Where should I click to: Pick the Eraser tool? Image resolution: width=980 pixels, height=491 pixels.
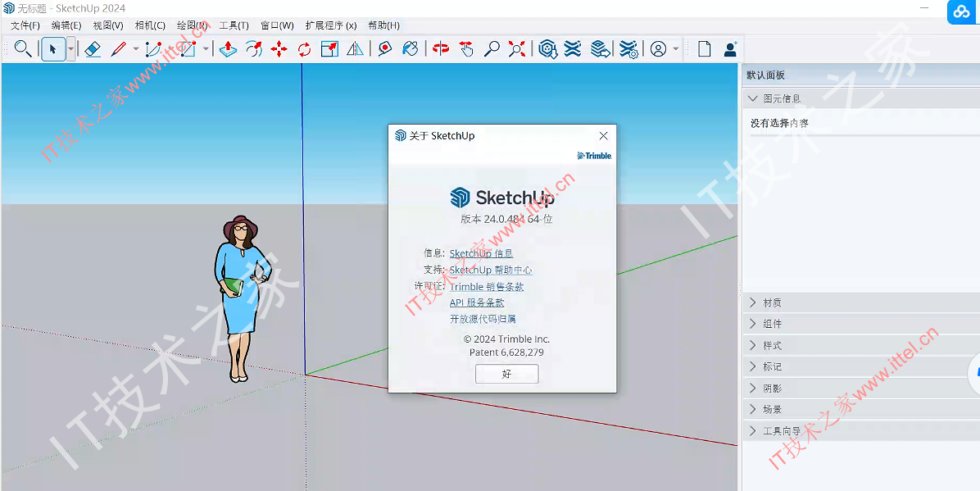(x=93, y=49)
